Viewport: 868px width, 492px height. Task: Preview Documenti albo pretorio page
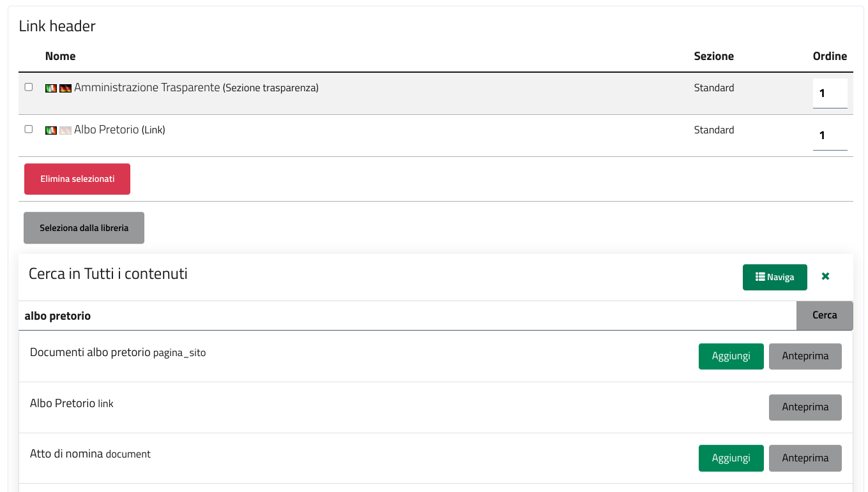point(805,356)
